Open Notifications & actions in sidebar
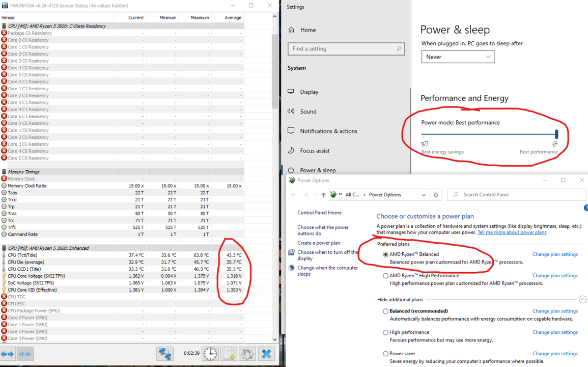Image resolution: width=588 pixels, height=367 pixels. point(328,130)
